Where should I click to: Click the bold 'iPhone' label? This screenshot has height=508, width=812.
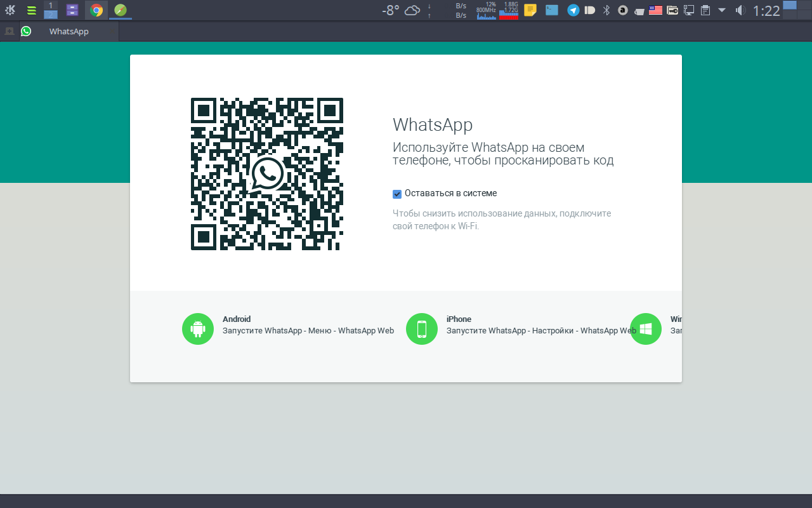tap(459, 319)
